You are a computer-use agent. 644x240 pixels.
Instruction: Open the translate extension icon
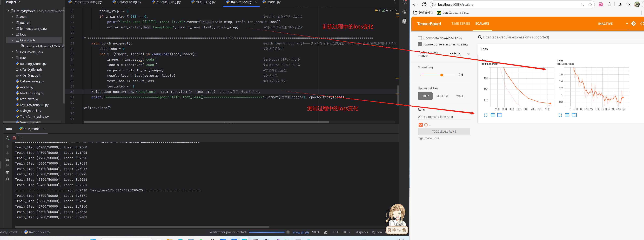(600, 4)
